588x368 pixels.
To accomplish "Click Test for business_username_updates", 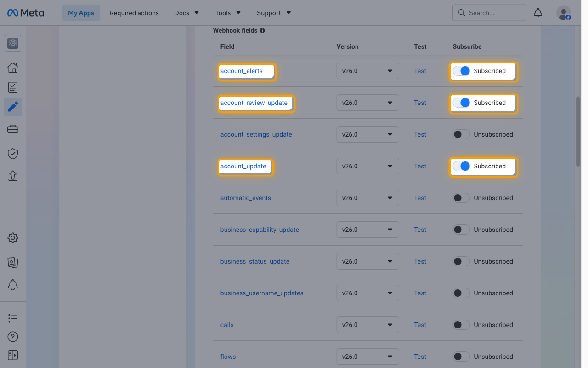I will [420, 293].
